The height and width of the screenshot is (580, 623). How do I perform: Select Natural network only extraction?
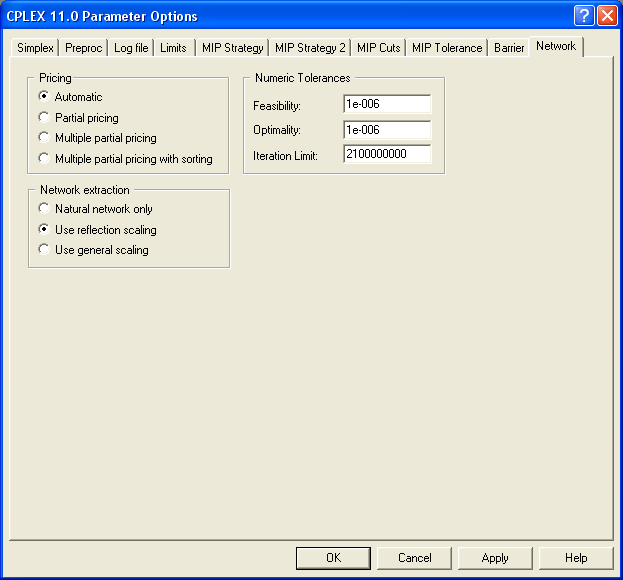pyautogui.click(x=43, y=209)
